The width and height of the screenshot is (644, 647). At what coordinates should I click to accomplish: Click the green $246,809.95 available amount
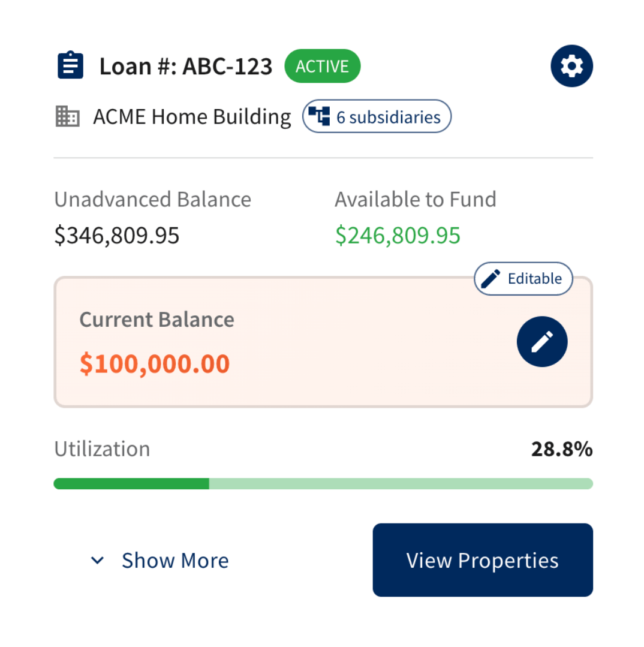tap(397, 236)
